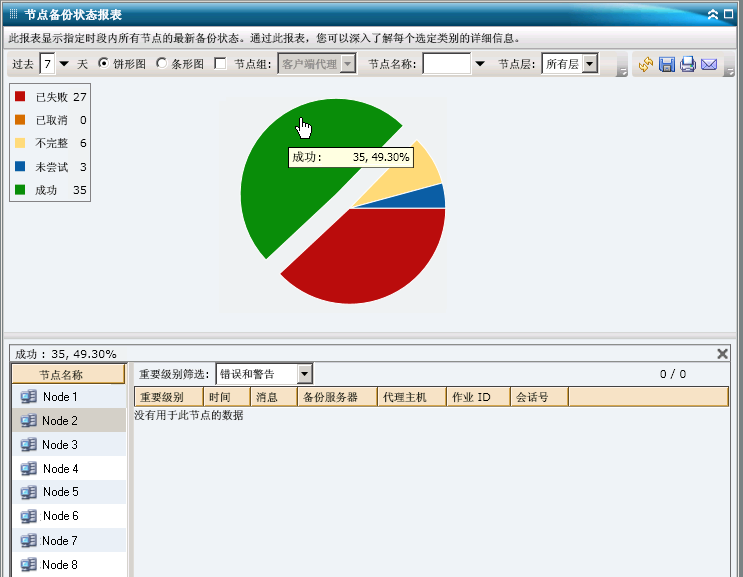The image size is (743, 577).
Task: Click the print report icon
Action: (688, 64)
